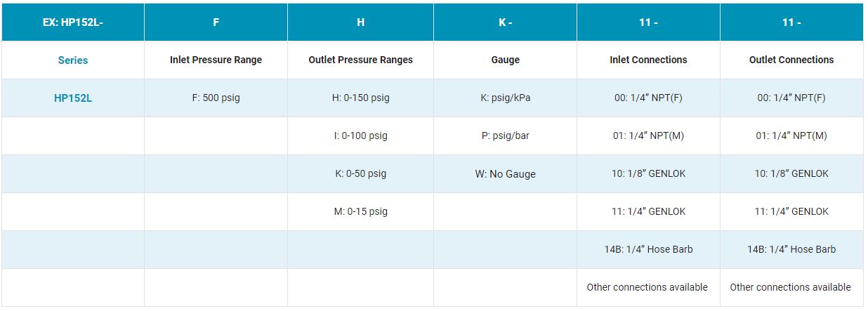Choose the K: psig/kPa gauge option

[505, 98]
